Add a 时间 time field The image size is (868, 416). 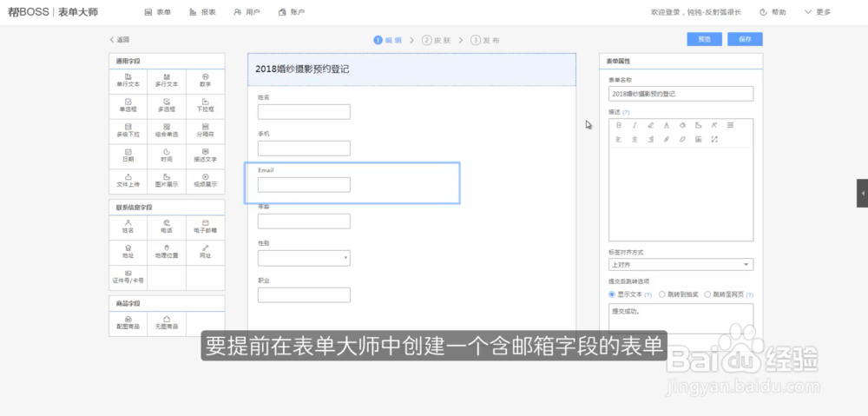click(x=167, y=155)
